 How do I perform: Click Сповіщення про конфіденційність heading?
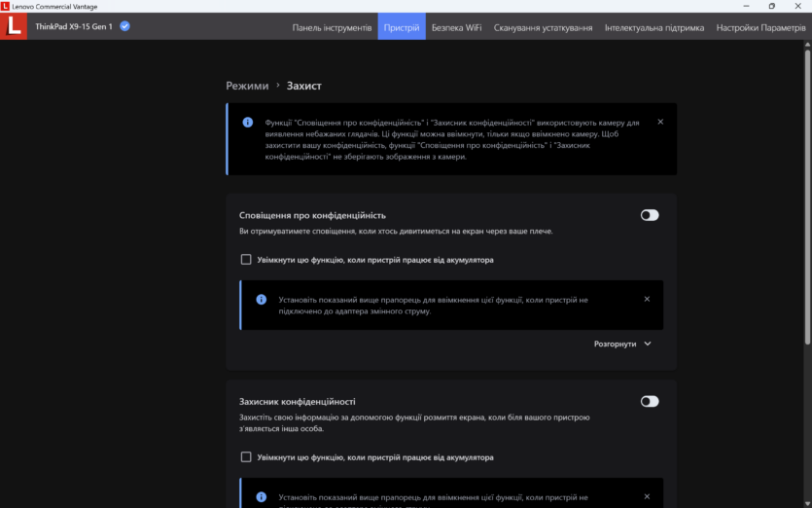click(312, 215)
